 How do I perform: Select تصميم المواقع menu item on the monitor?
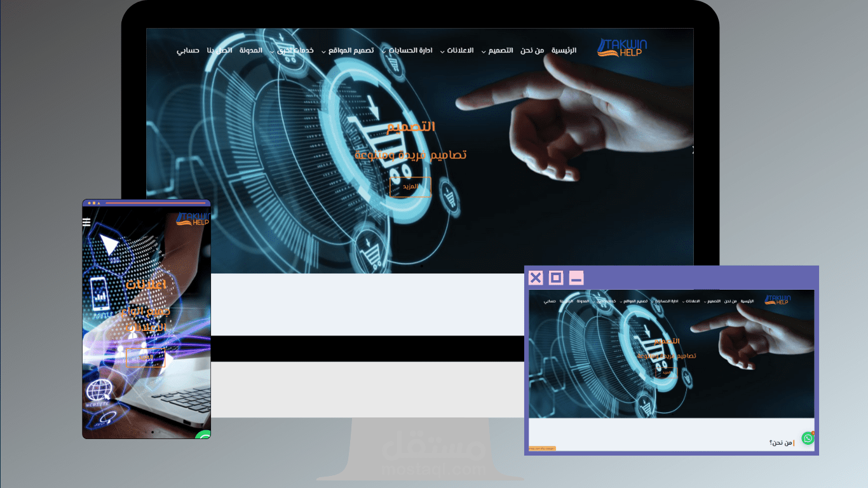click(x=351, y=50)
